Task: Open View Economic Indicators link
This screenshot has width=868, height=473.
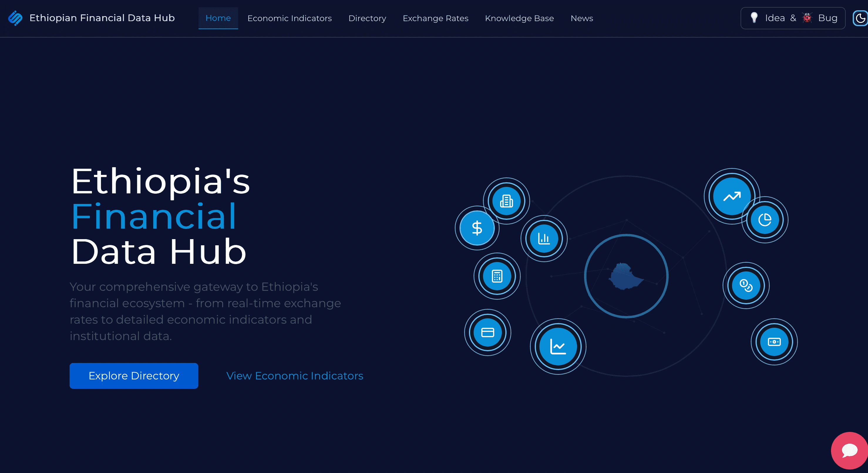Action: (x=295, y=376)
